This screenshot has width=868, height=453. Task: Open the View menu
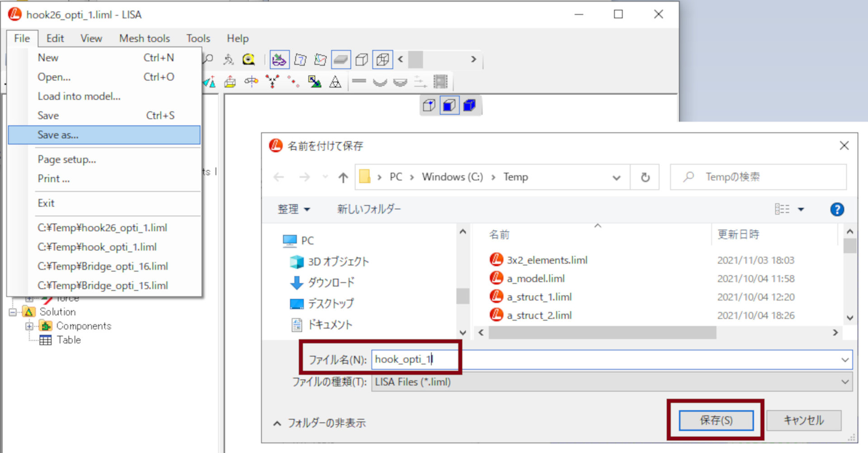[x=91, y=38]
